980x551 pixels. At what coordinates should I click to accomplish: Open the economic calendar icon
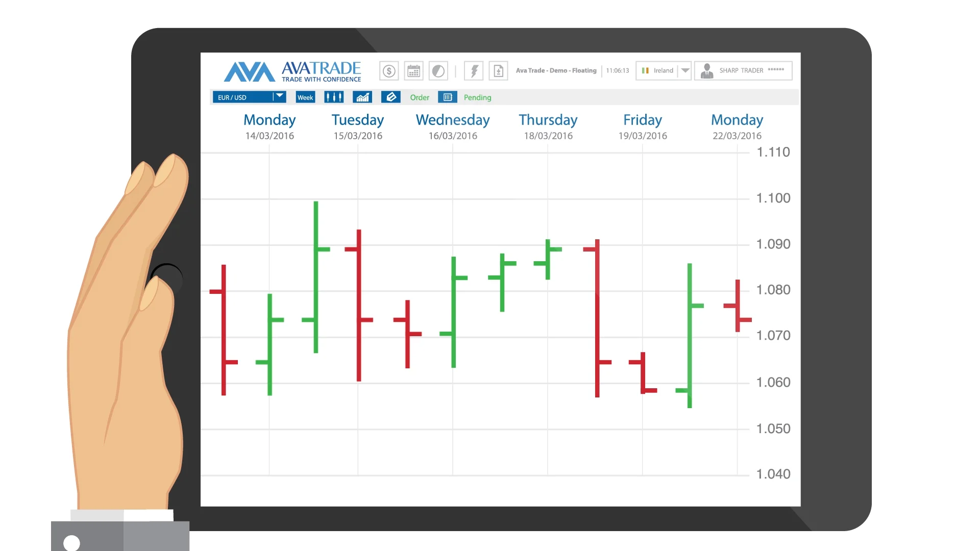pos(413,70)
